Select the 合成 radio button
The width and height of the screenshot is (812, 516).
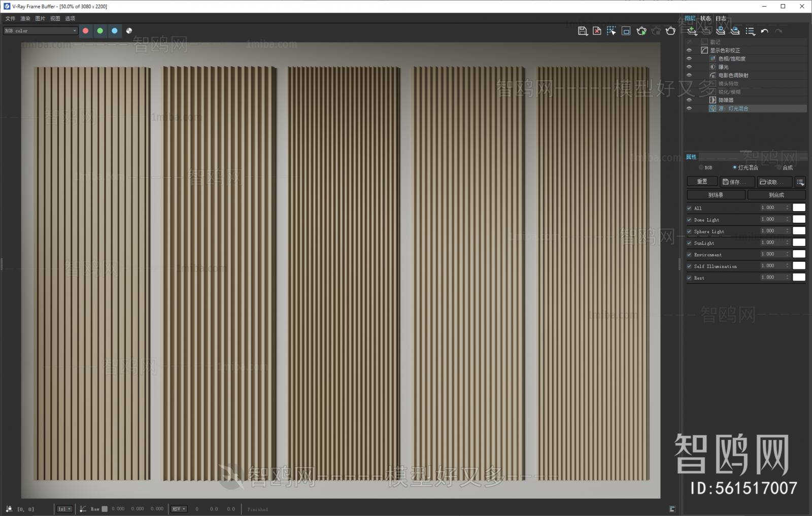[779, 167]
